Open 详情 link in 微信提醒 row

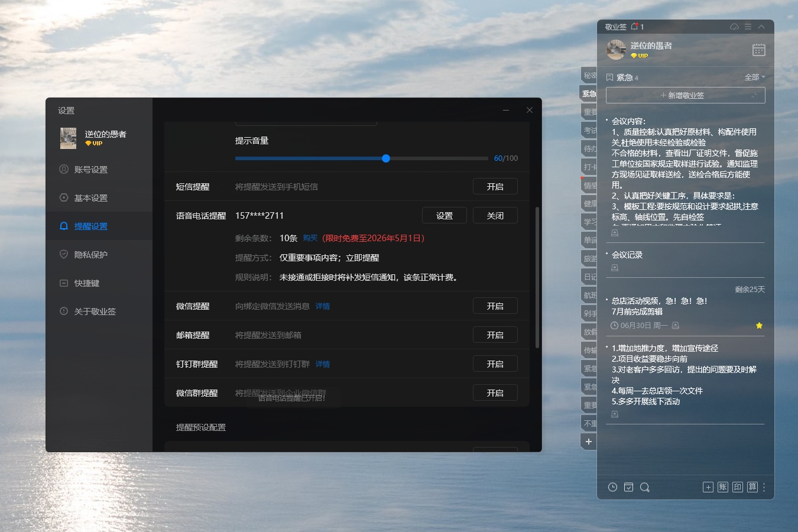323,306
